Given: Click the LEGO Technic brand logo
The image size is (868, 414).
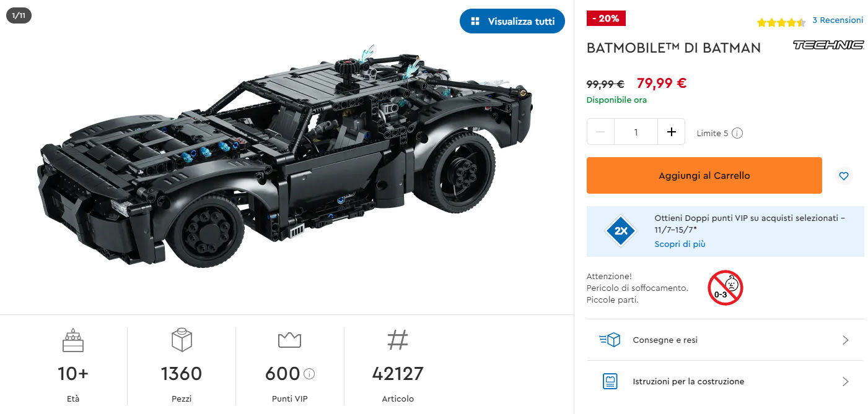Looking at the screenshot, I should [x=828, y=45].
